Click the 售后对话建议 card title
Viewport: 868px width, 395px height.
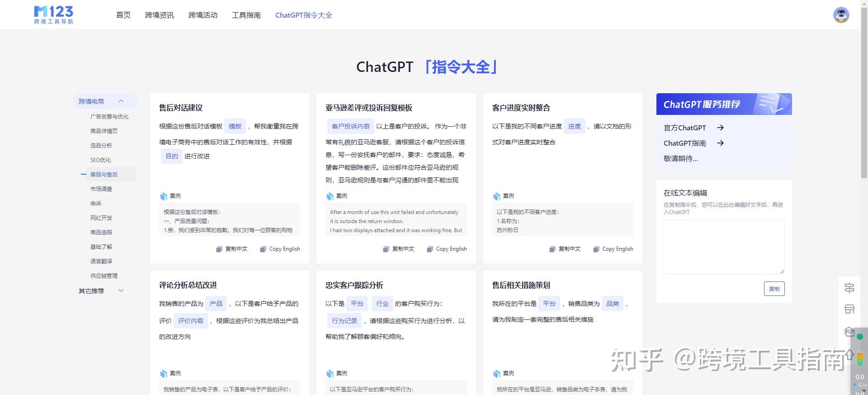181,108
